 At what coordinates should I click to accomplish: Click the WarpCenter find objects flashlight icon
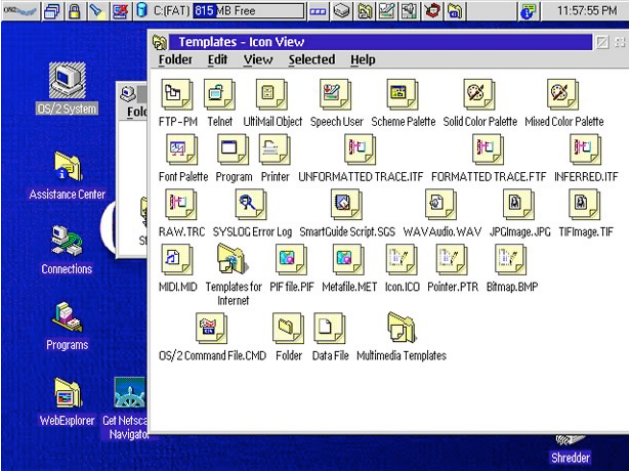point(96,11)
